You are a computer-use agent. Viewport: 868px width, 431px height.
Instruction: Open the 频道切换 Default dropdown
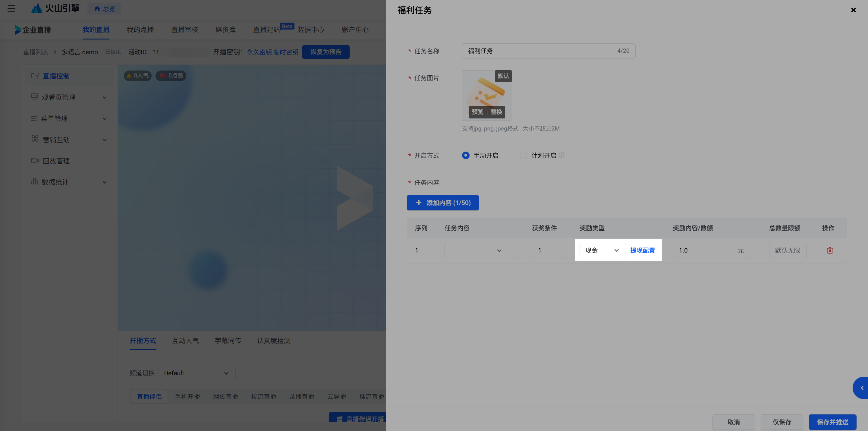pyautogui.click(x=197, y=373)
